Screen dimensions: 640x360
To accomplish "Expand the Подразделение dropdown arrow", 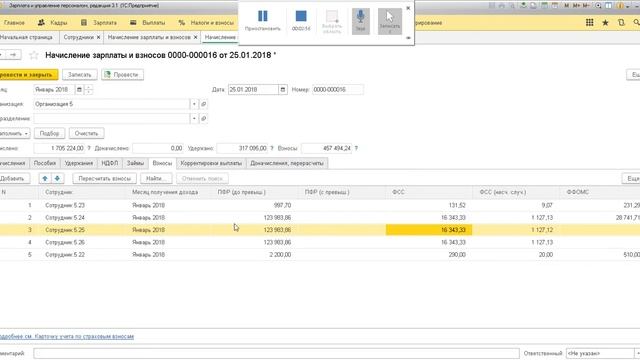I will click(x=194, y=119).
